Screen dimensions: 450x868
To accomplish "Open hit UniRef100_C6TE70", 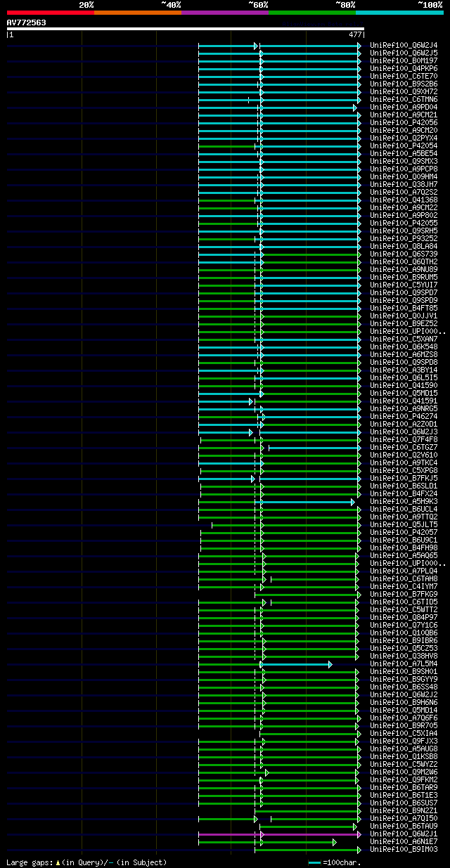I will point(404,77).
